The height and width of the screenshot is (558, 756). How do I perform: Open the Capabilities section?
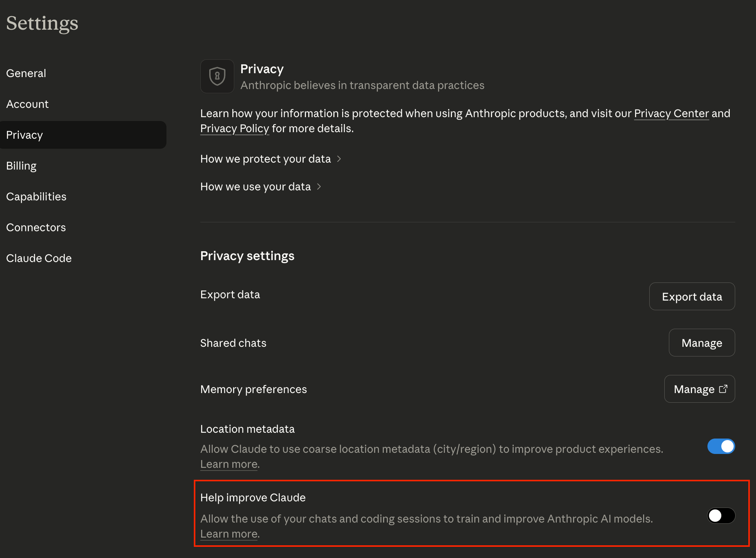pos(36,197)
